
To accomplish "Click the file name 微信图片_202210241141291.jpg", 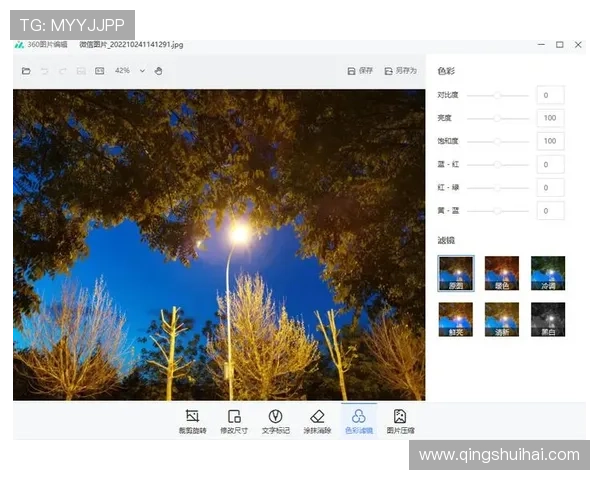I will [x=131, y=45].
